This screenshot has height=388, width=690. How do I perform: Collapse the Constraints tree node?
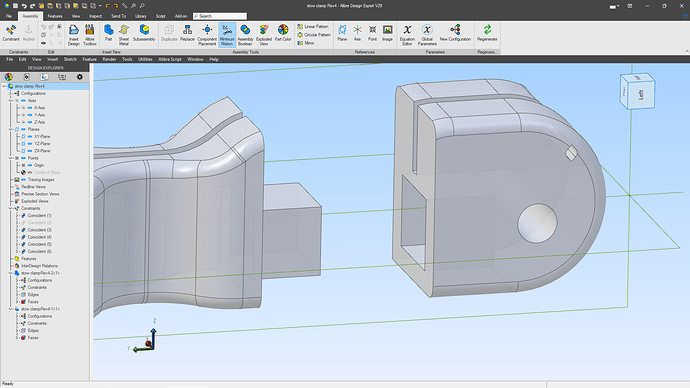tap(11, 209)
